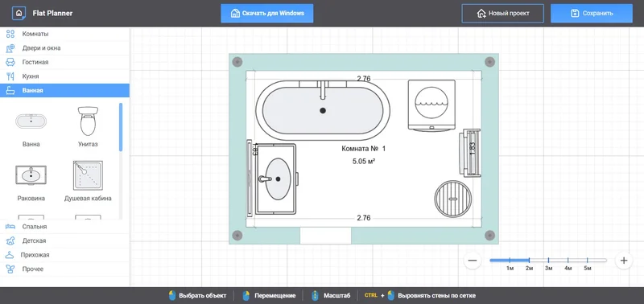Open the Прихожая category
The image size is (644, 304).
click(64, 255)
